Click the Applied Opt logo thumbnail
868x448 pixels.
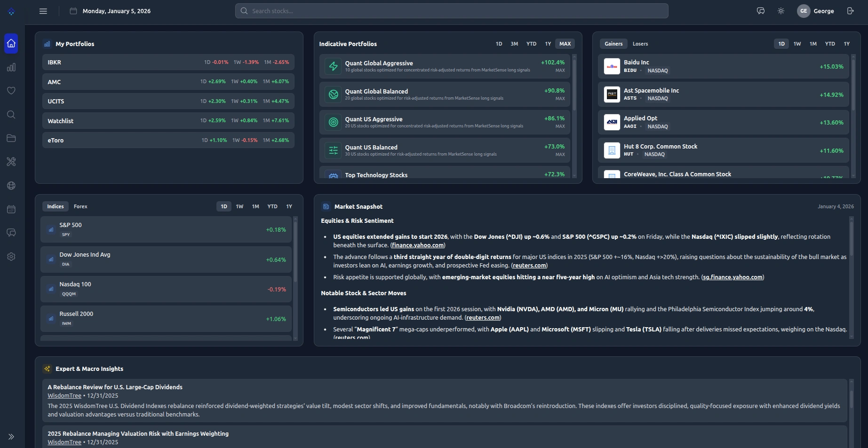[x=612, y=122]
